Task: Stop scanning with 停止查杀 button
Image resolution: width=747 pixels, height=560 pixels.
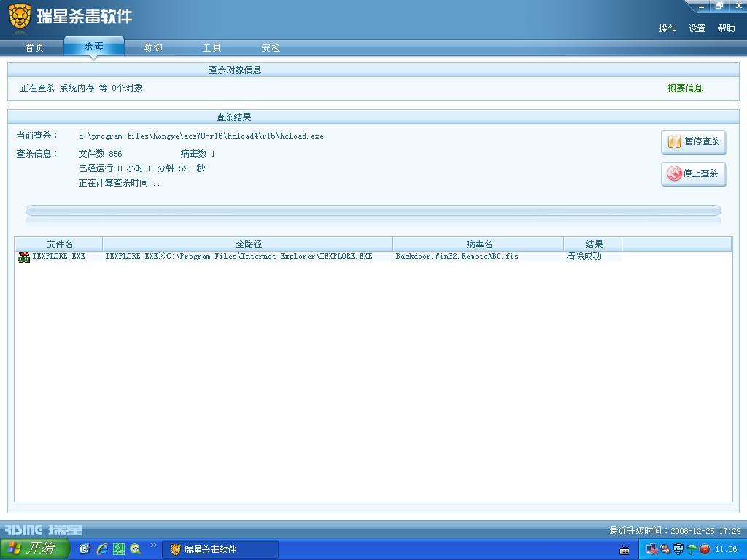Action: 693,174
